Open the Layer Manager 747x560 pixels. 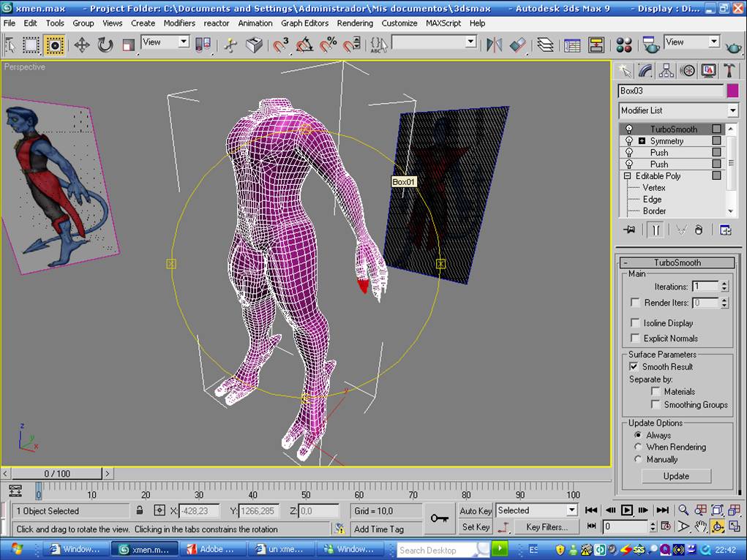[545, 45]
